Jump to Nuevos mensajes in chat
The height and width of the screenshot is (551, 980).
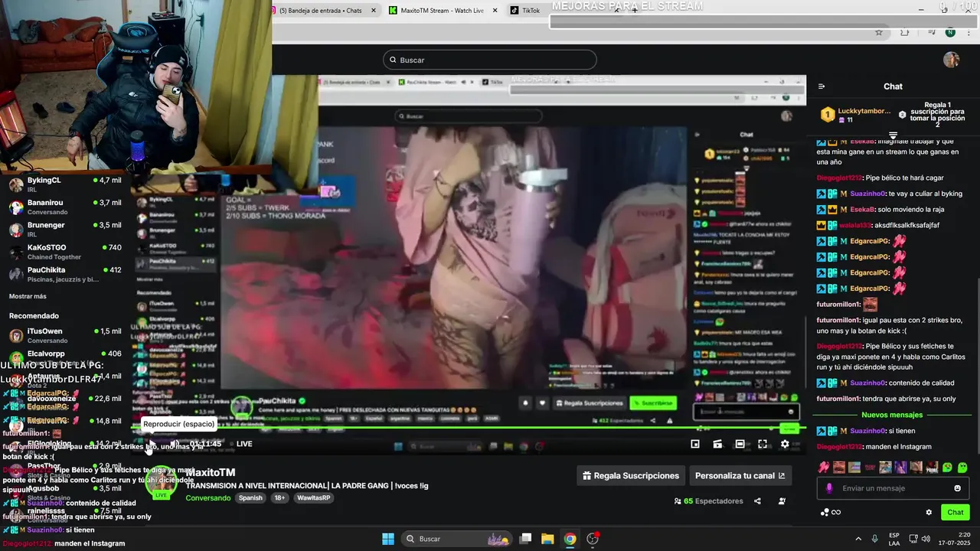tap(892, 415)
